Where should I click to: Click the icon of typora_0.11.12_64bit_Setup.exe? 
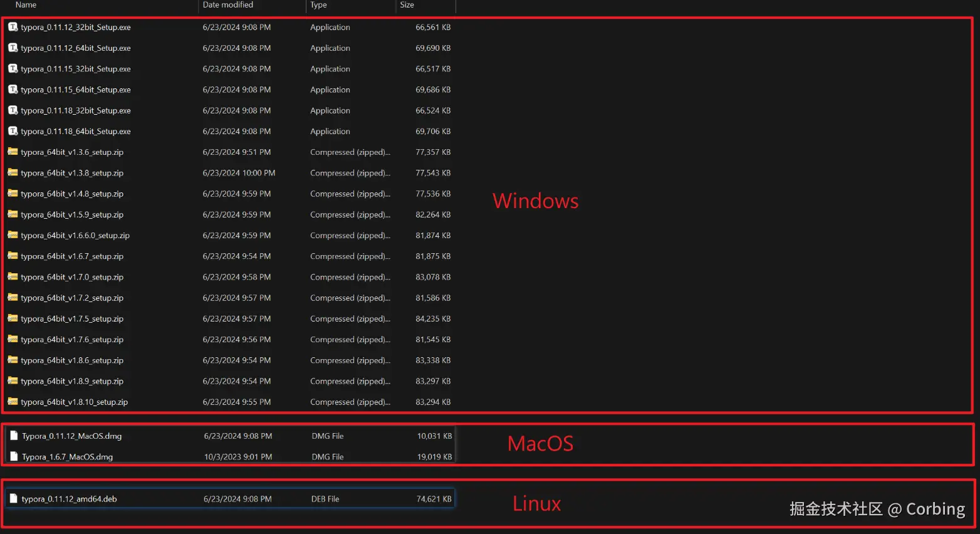point(13,48)
